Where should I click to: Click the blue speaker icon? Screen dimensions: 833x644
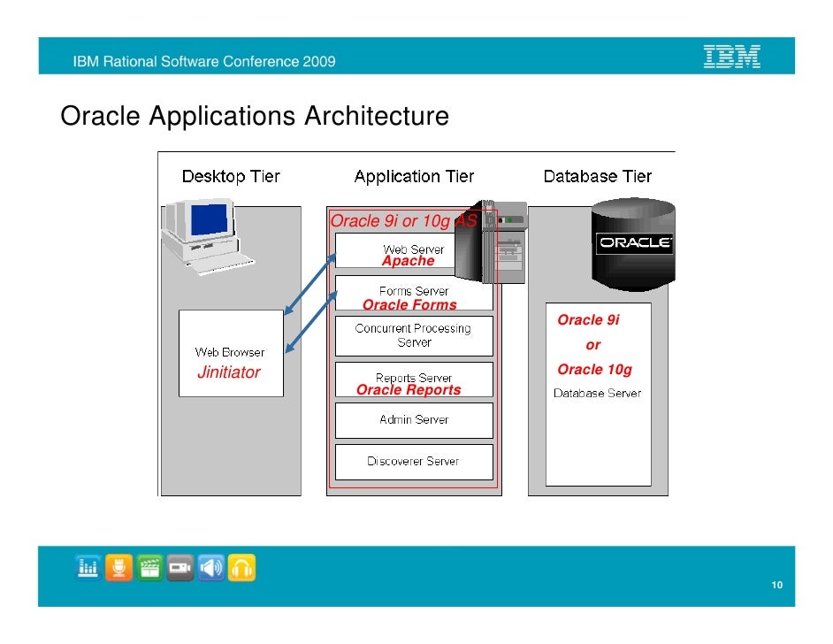[211, 568]
